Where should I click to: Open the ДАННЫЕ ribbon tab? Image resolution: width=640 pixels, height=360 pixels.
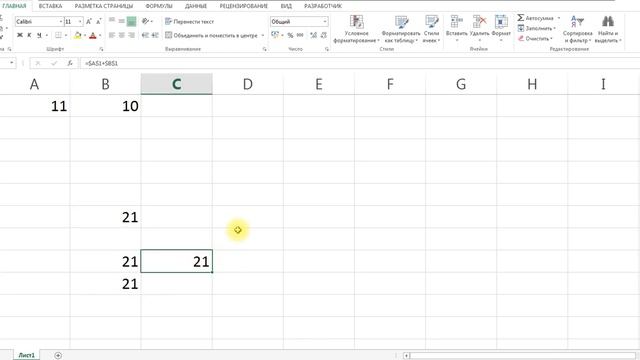click(x=196, y=6)
